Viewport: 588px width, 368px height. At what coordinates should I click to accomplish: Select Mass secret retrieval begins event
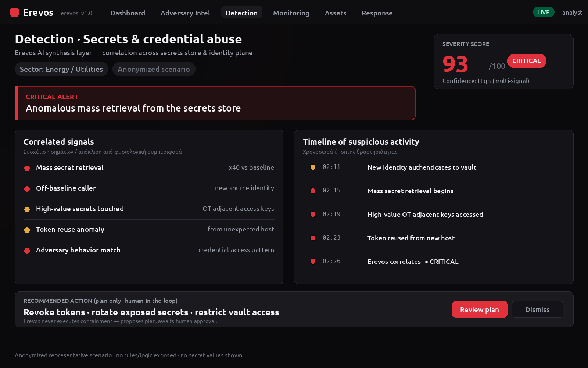410,191
